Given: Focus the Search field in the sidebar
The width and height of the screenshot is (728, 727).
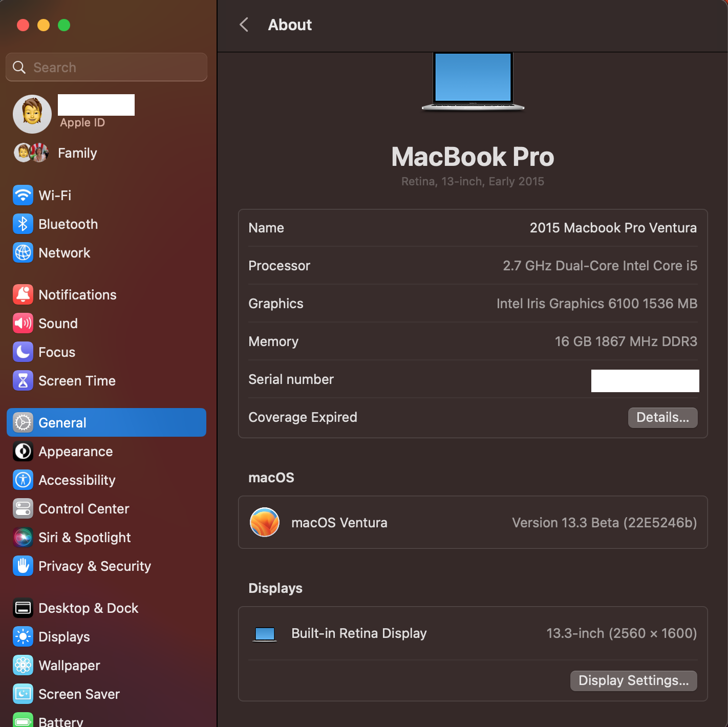Looking at the screenshot, I should pyautogui.click(x=106, y=67).
